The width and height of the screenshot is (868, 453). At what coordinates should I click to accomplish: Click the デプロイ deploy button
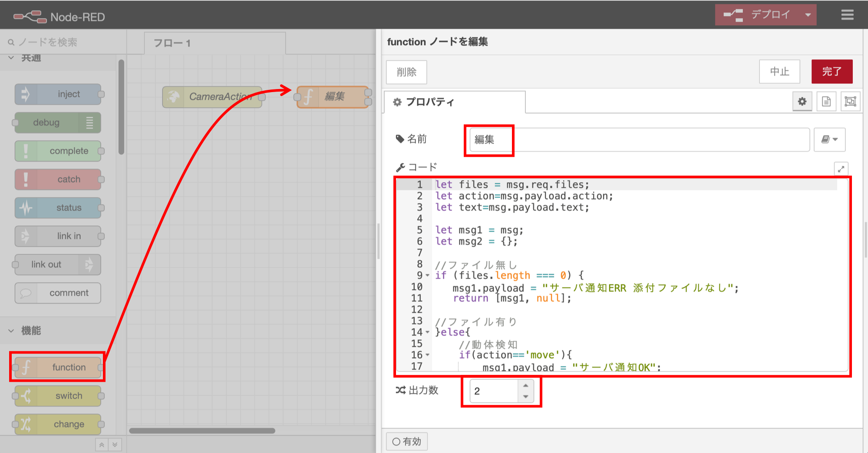pos(757,15)
